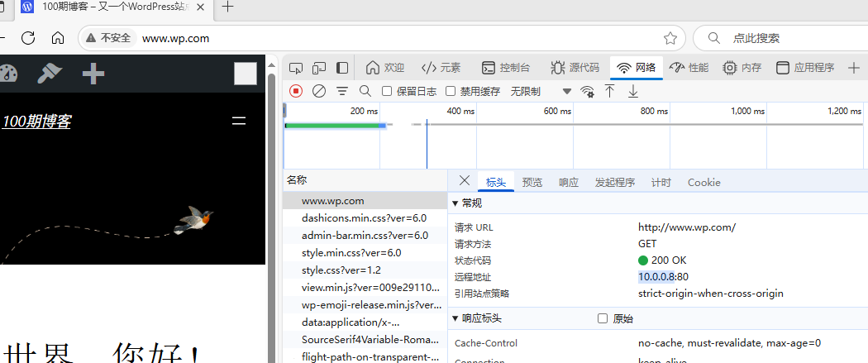Export HAR file with down arrow

pyautogui.click(x=633, y=91)
